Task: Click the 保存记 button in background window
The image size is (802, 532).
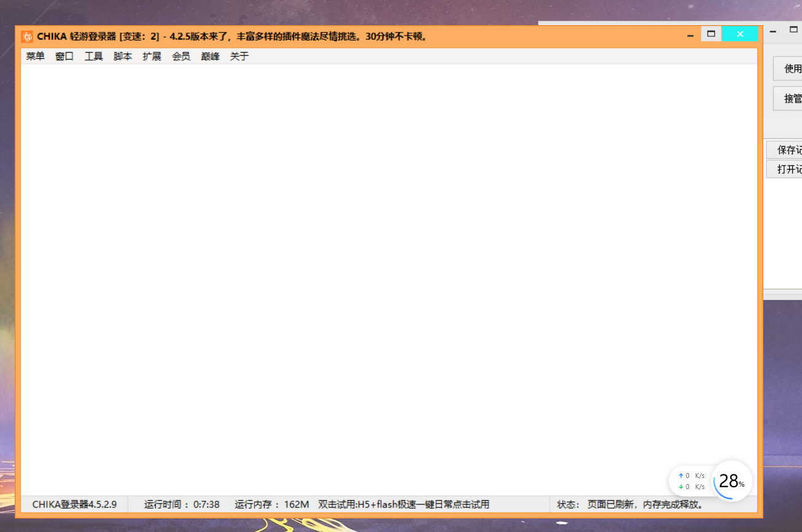Action: [x=784, y=150]
